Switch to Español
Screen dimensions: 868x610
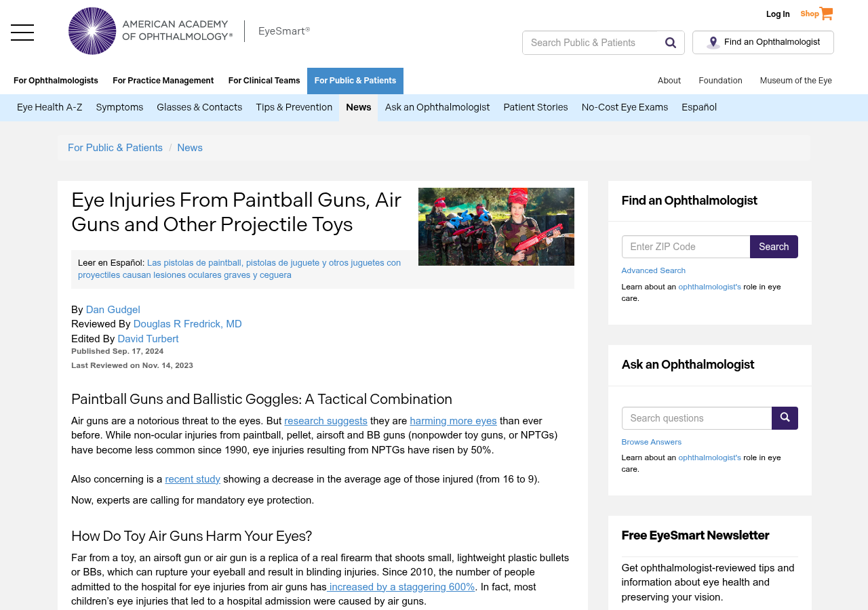[x=699, y=108]
